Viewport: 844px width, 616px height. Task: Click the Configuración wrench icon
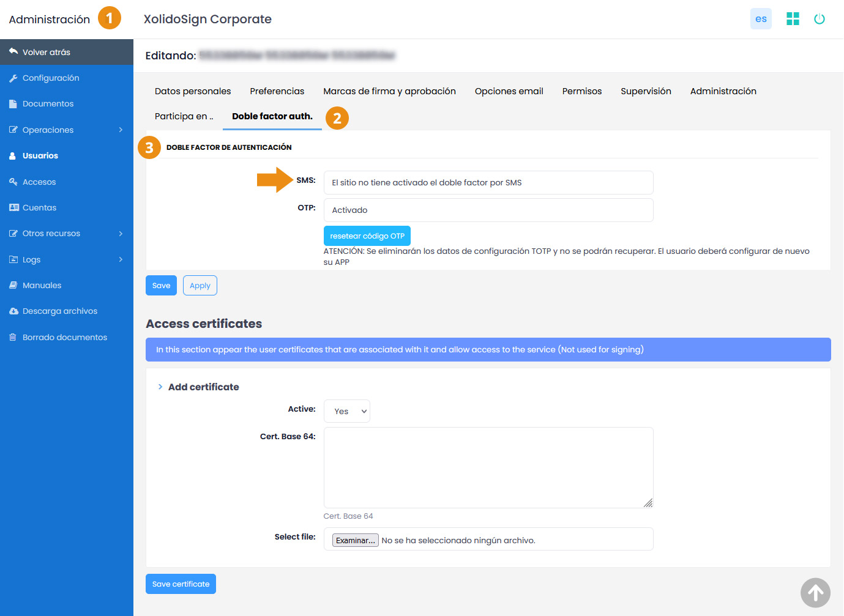click(x=13, y=78)
